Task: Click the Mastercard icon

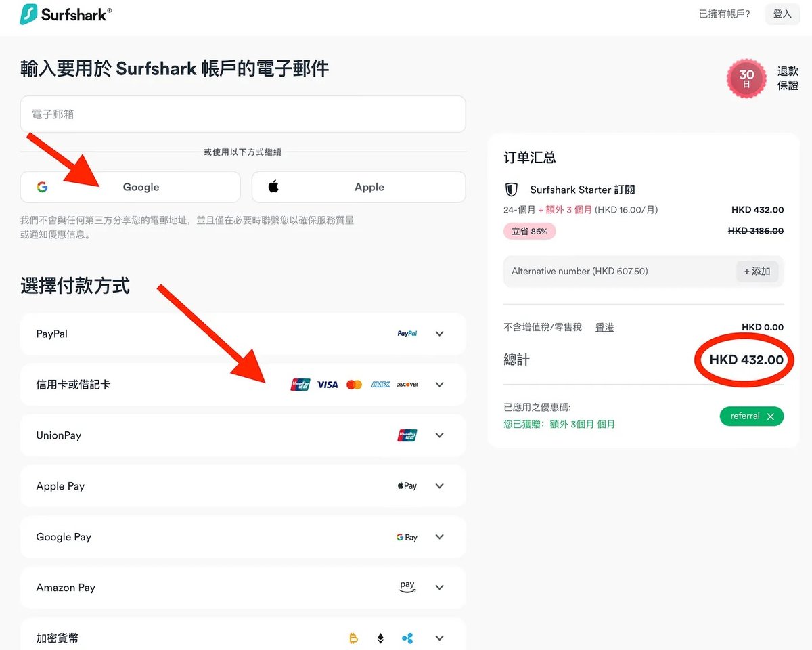Action: (354, 385)
